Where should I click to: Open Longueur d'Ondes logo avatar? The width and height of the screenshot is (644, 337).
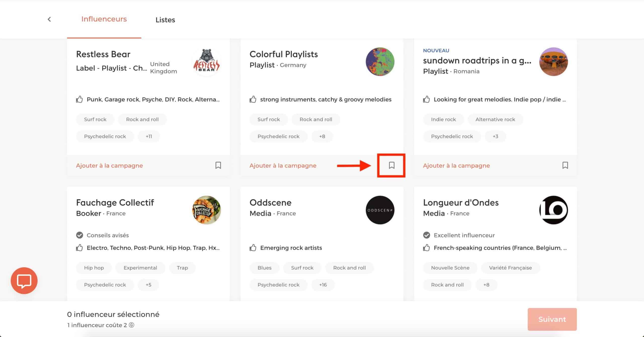(554, 210)
